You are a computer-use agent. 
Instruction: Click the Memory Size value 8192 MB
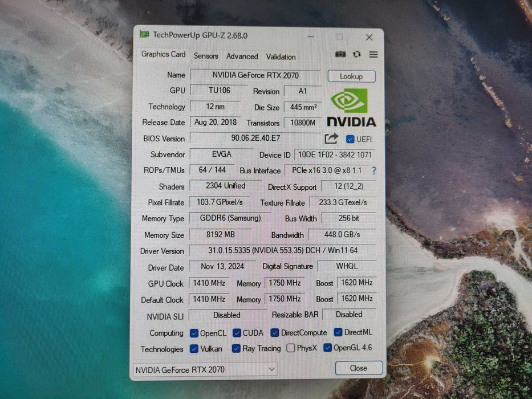point(220,235)
